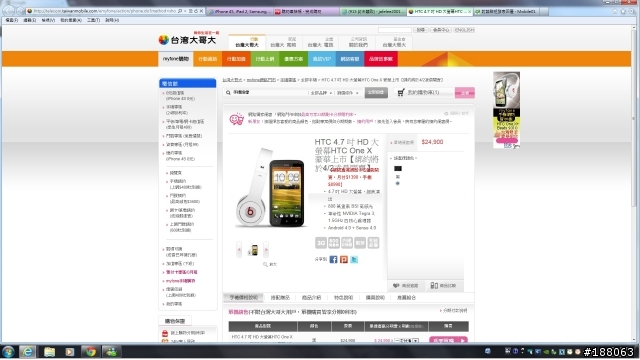Click the pink mytone sidebar link
The width and height of the screenshot is (640, 360).
[180, 281]
